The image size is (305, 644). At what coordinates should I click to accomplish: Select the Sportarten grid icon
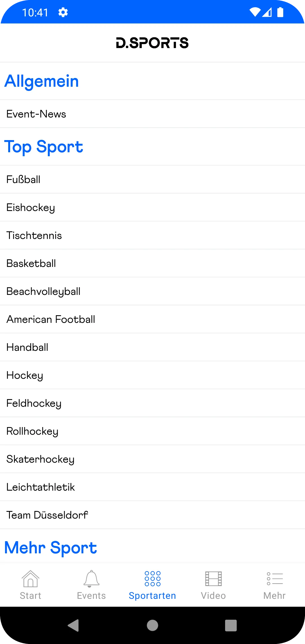click(152, 579)
